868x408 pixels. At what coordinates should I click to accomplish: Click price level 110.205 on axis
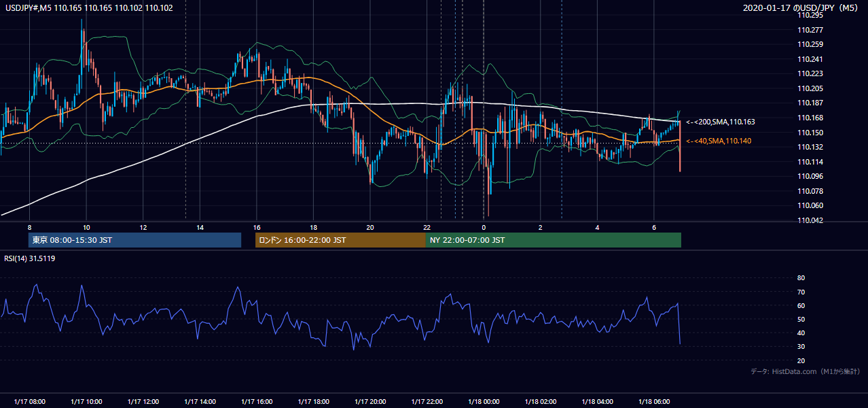[x=810, y=88]
